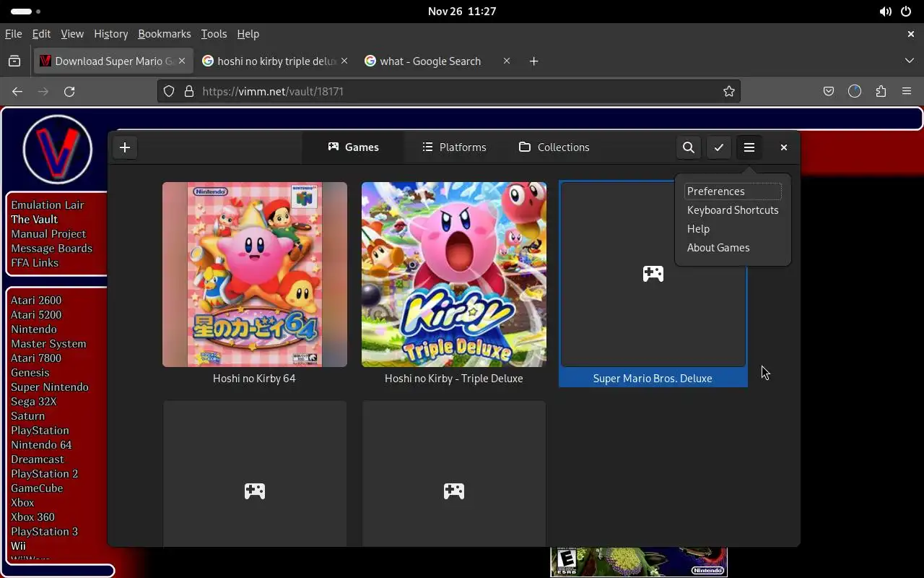
Task: Open the Help menu in Firefox menu bar
Action: [248, 34]
